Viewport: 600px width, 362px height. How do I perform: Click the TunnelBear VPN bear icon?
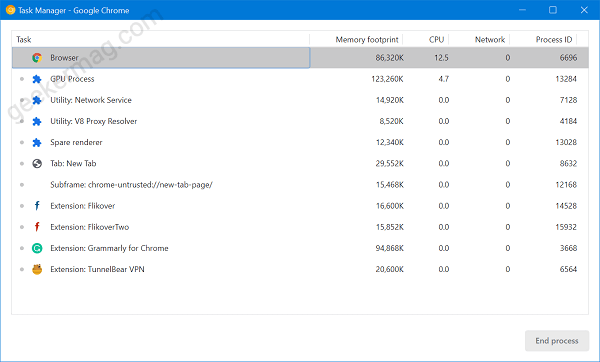coord(37,269)
